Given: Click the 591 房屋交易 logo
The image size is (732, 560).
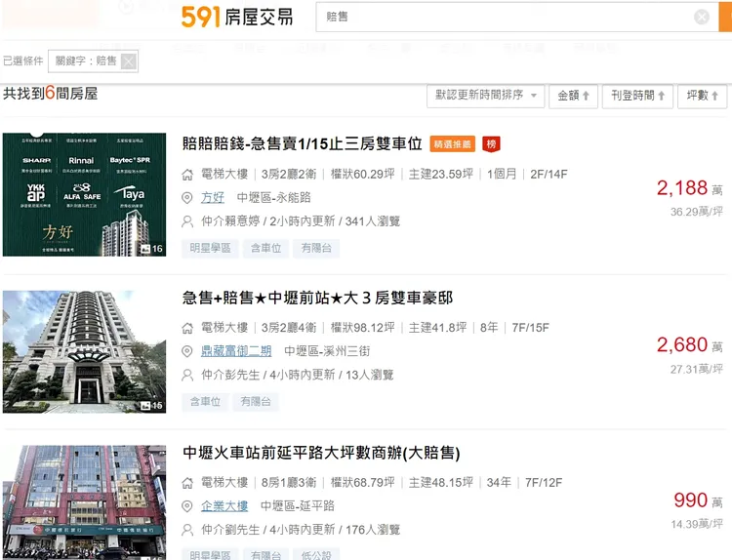Looking at the screenshot, I should click(x=236, y=17).
